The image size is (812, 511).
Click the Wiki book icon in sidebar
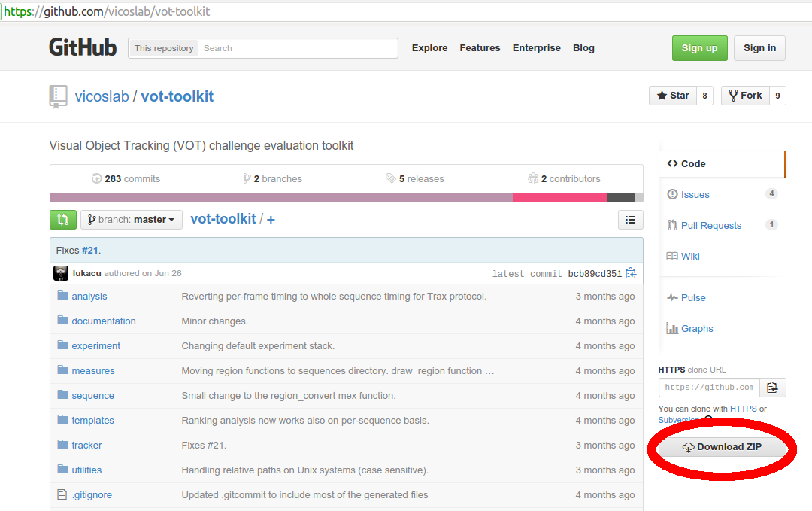coord(672,256)
